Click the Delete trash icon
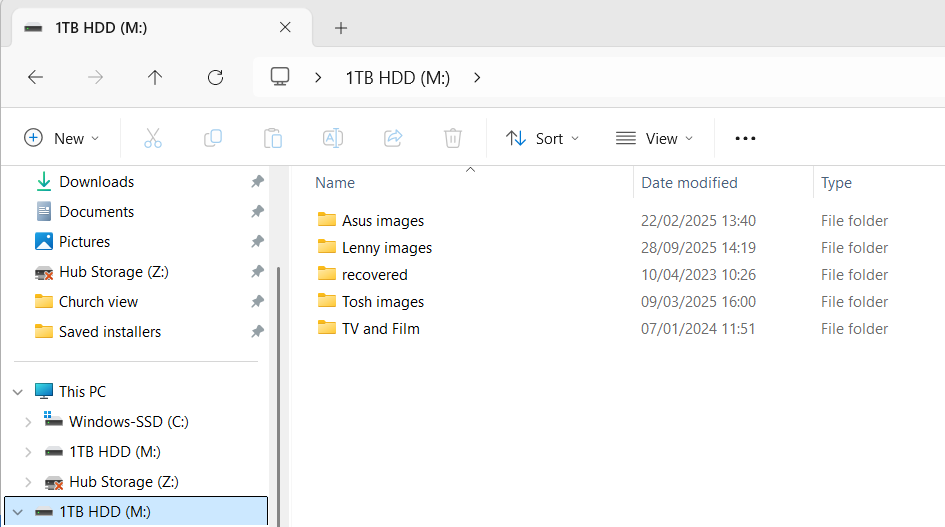Image resolution: width=945 pixels, height=527 pixels. tap(453, 138)
